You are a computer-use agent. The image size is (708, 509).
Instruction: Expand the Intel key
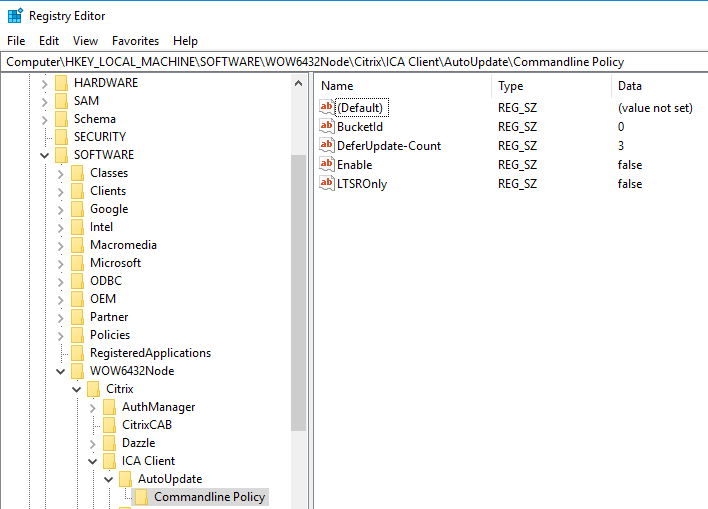pos(61,228)
